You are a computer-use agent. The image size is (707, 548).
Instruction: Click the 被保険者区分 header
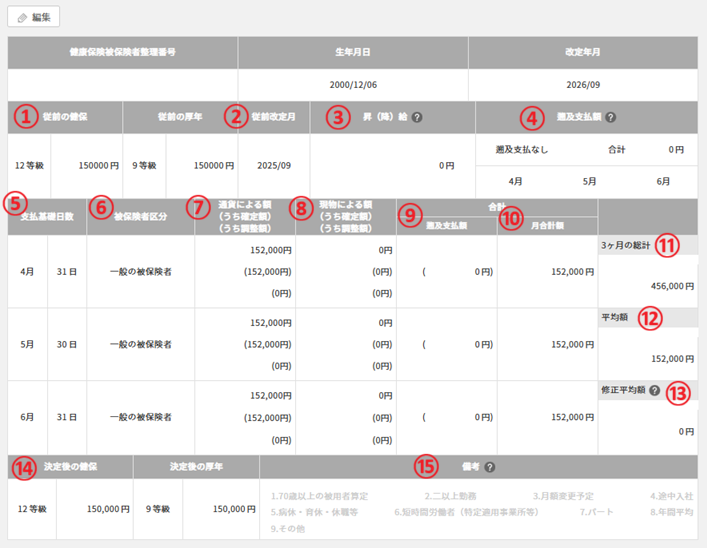pos(140,216)
